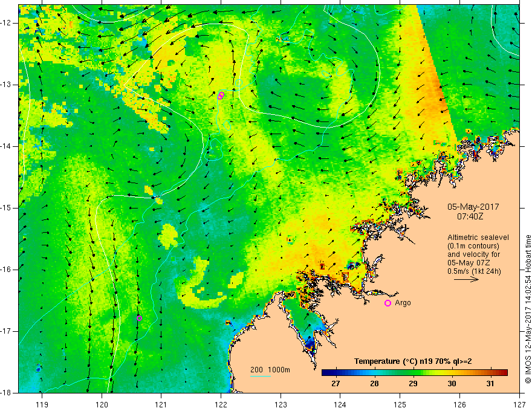
Task: Click the -15 latitude axis label
Action: tap(7, 208)
